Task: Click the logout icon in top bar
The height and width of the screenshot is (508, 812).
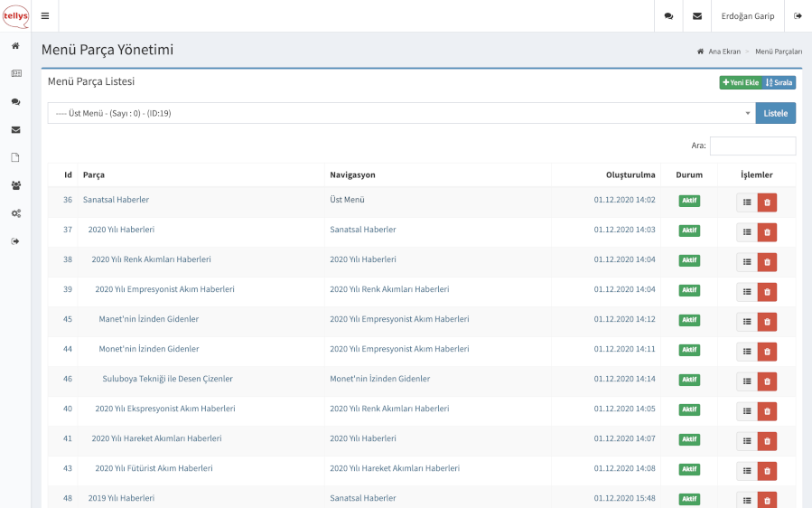Action: [798, 16]
